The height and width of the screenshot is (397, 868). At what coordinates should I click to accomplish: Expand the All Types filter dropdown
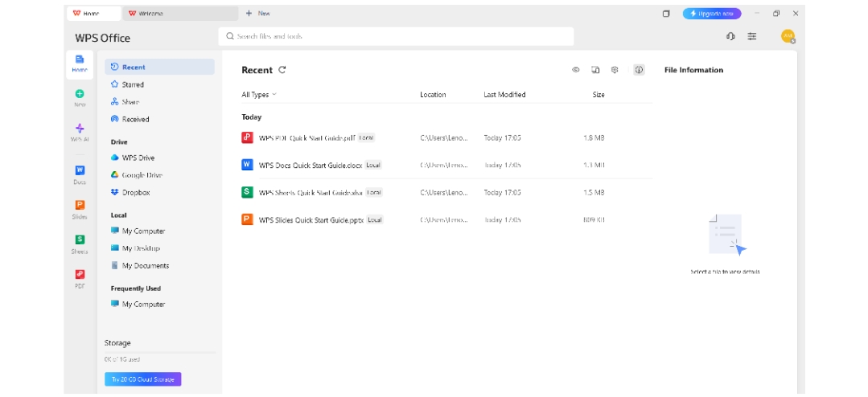pyautogui.click(x=259, y=95)
